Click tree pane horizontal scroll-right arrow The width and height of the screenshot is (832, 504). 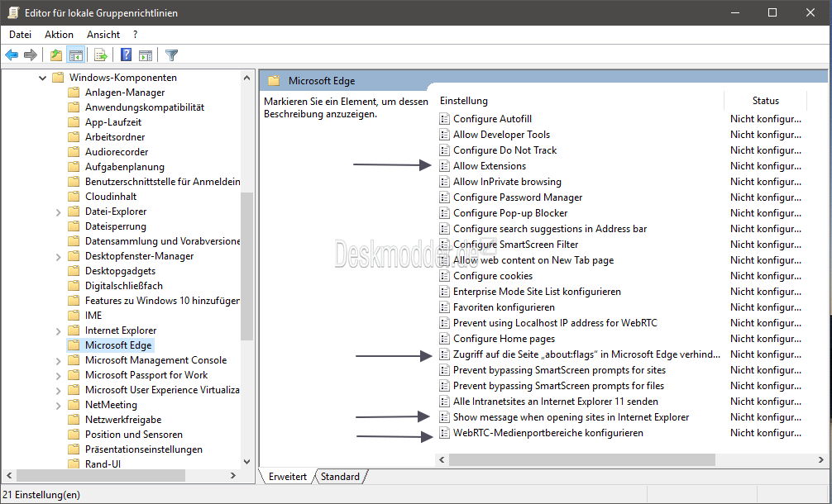[233, 475]
